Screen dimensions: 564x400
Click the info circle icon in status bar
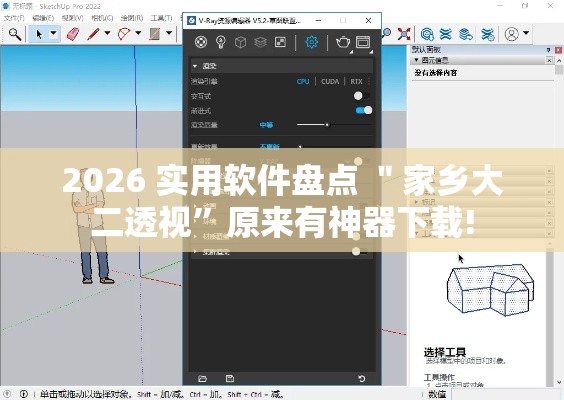[x=24, y=394]
